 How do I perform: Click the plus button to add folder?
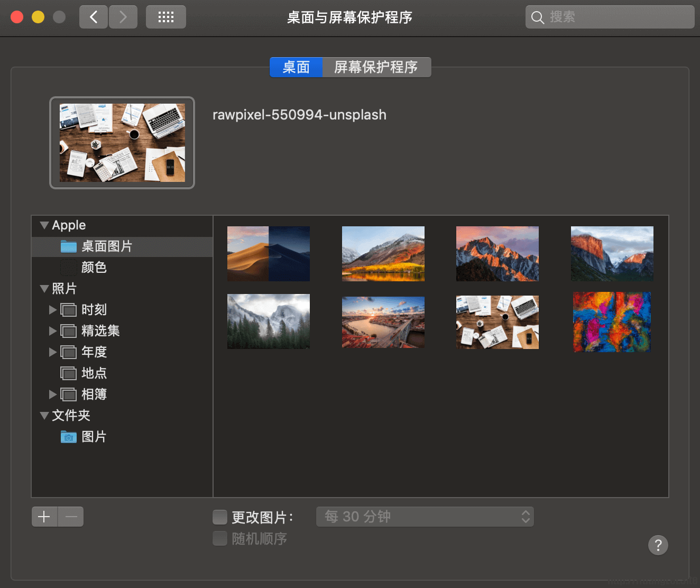coord(44,517)
